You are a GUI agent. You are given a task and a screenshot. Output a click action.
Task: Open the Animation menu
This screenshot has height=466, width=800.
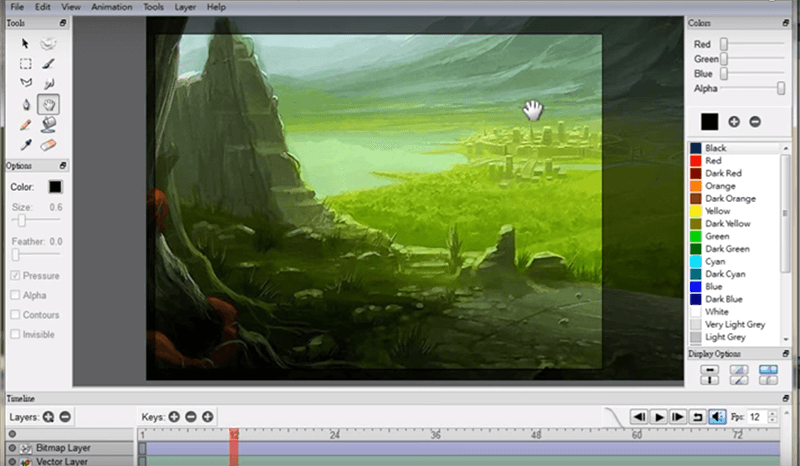(x=112, y=7)
